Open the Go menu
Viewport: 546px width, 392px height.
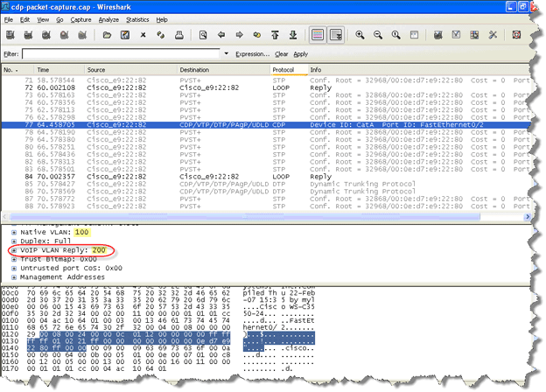tap(59, 20)
